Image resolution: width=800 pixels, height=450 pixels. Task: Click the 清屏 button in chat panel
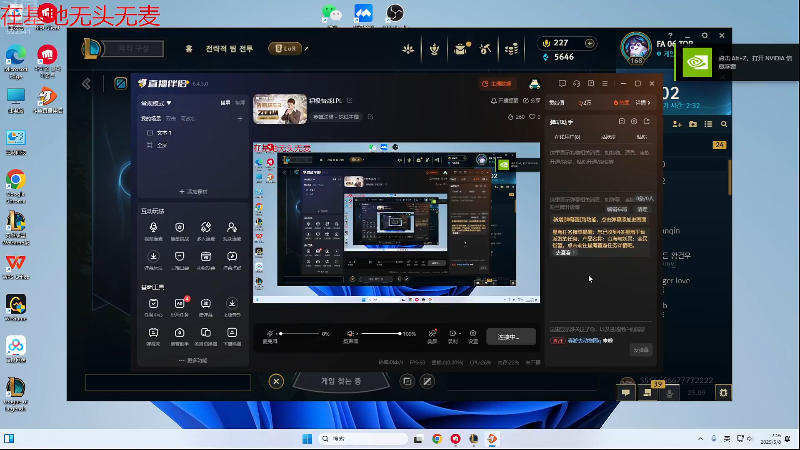(642, 209)
